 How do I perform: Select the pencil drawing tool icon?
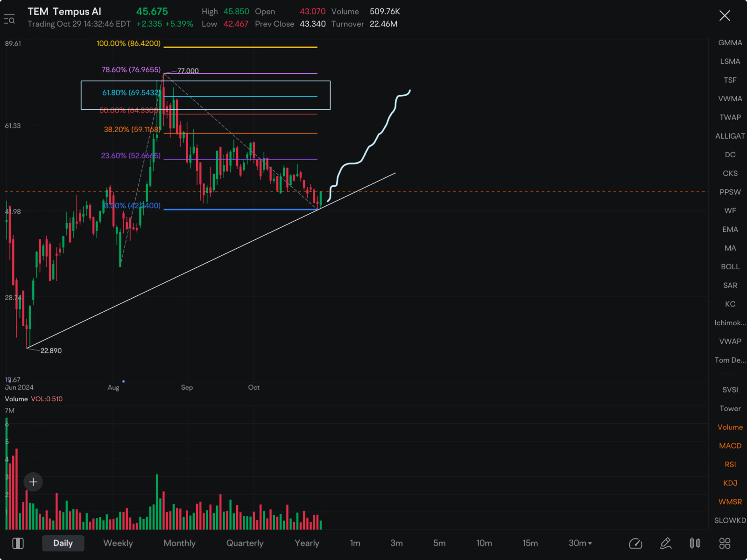point(666,543)
